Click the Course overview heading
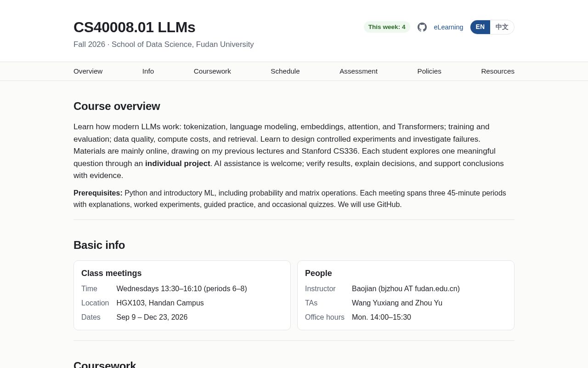588x368 pixels. tap(117, 106)
